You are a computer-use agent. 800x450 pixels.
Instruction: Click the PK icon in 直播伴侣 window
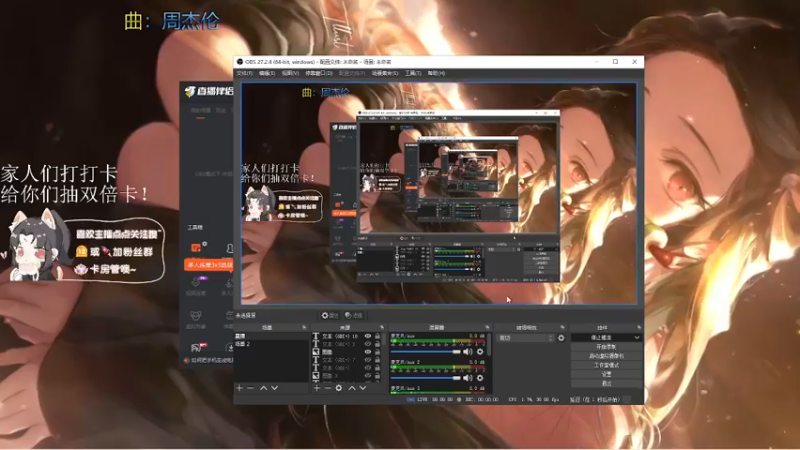pos(196,348)
